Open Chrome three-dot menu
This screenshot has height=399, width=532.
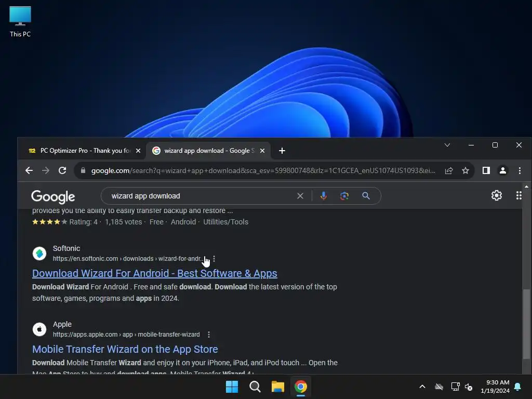pos(520,170)
